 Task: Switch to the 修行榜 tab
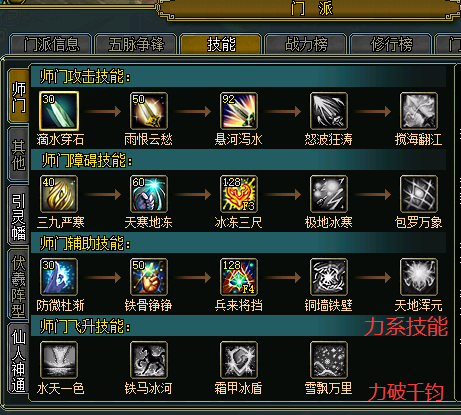(391, 44)
